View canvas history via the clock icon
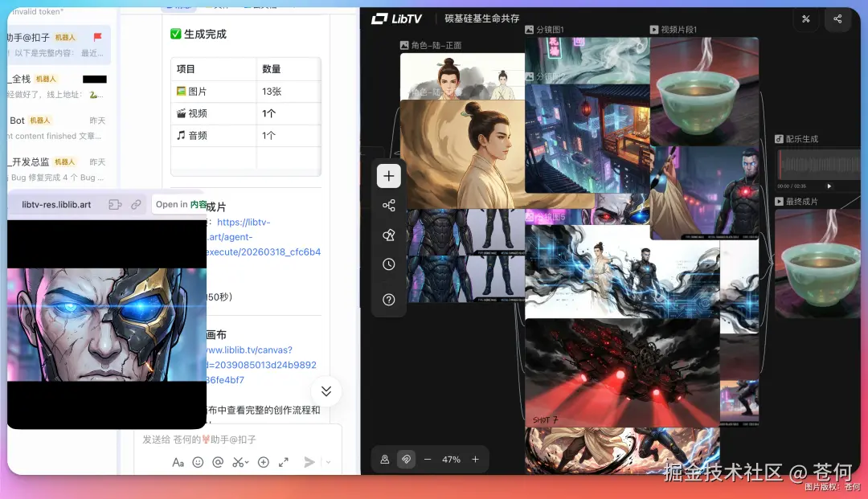This screenshot has width=868, height=499. [389, 264]
